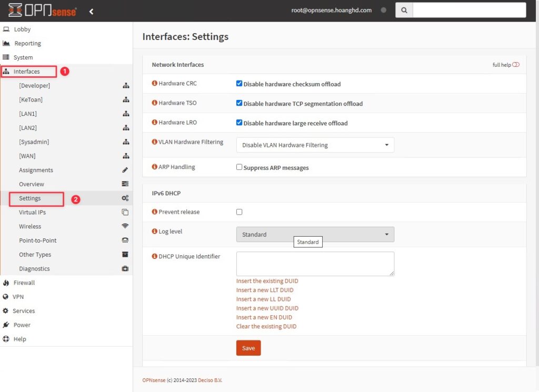Click the pencil icon beside Assignments

pos(125,170)
